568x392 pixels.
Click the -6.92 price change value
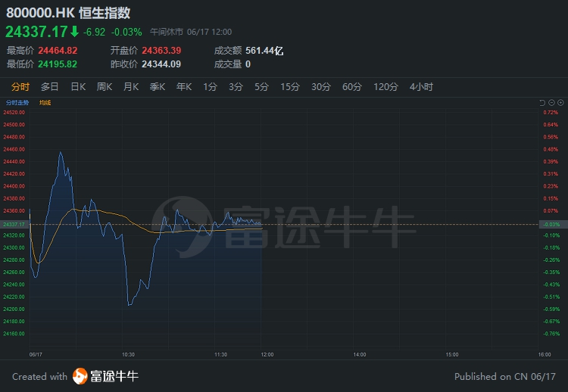click(x=94, y=33)
